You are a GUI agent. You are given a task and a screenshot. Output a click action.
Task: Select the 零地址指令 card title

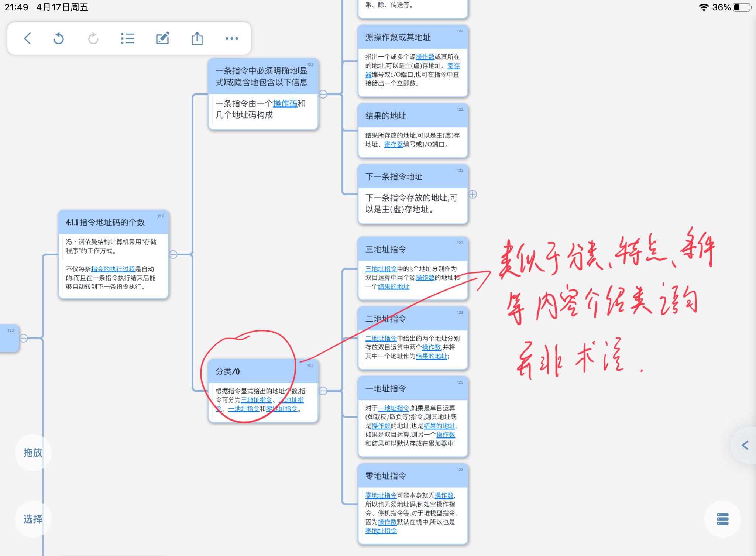tap(385, 476)
